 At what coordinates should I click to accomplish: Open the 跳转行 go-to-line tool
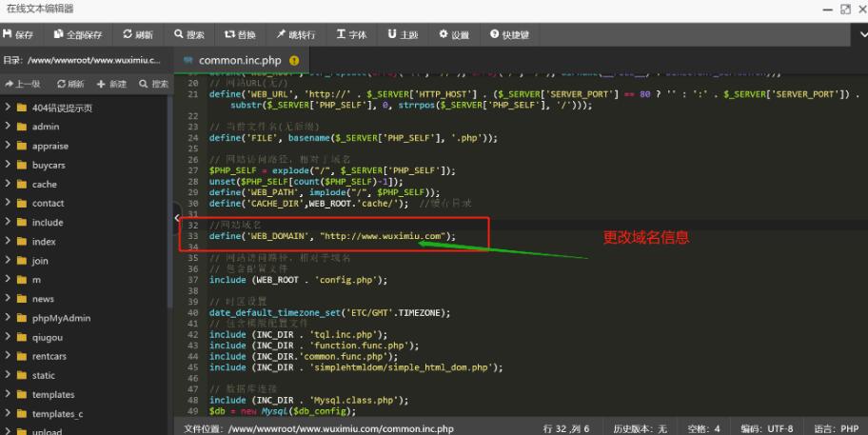coord(296,34)
